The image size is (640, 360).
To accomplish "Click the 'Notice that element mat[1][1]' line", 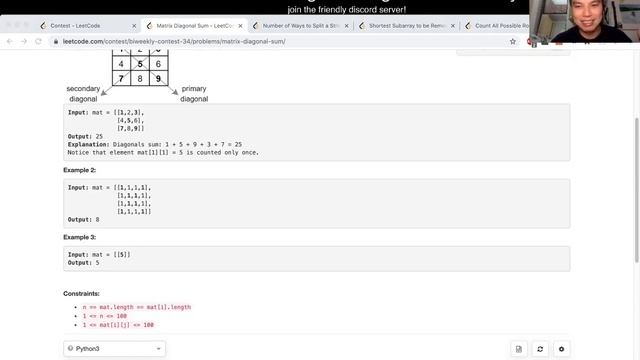I will coord(163,152).
